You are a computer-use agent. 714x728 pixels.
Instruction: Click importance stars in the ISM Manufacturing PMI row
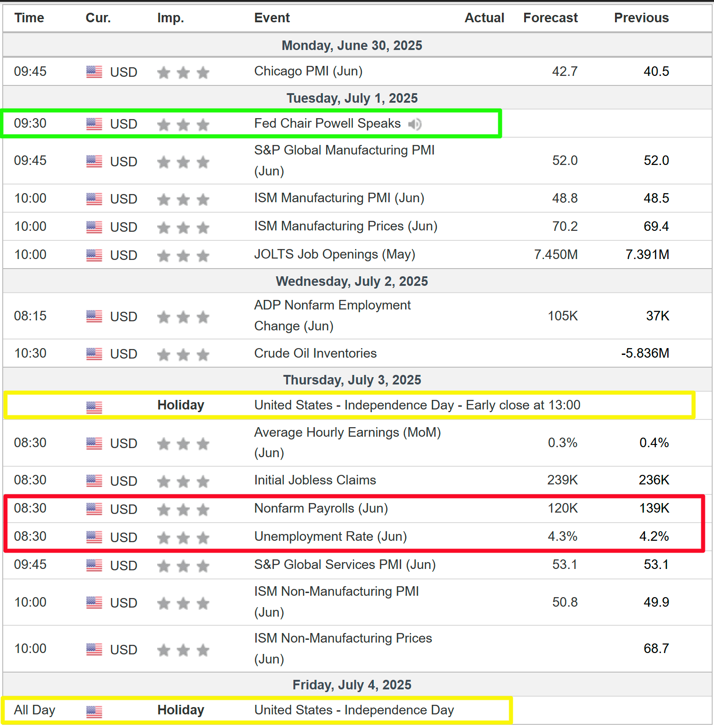tap(183, 199)
